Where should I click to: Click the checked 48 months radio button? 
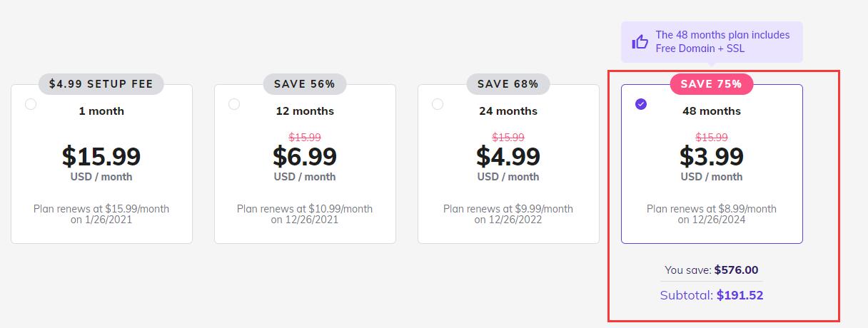pyautogui.click(x=641, y=104)
